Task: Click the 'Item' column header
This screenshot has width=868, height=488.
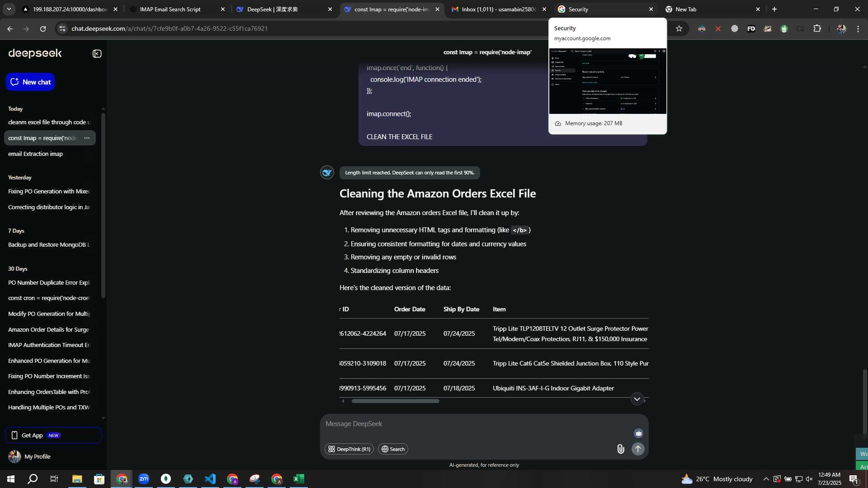Action: [x=499, y=309]
